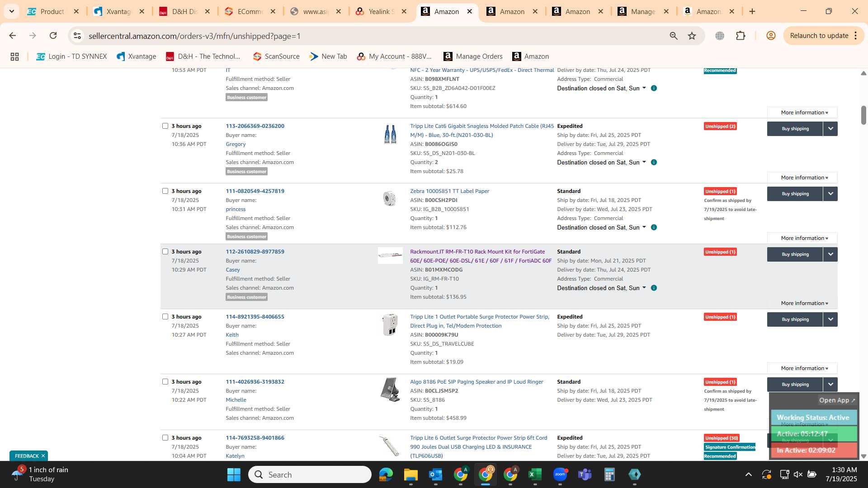This screenshot has width=868, height=488.
Task: Expand Buy shipping dropdown for Casey's order
Action: (x=830, y=254)
